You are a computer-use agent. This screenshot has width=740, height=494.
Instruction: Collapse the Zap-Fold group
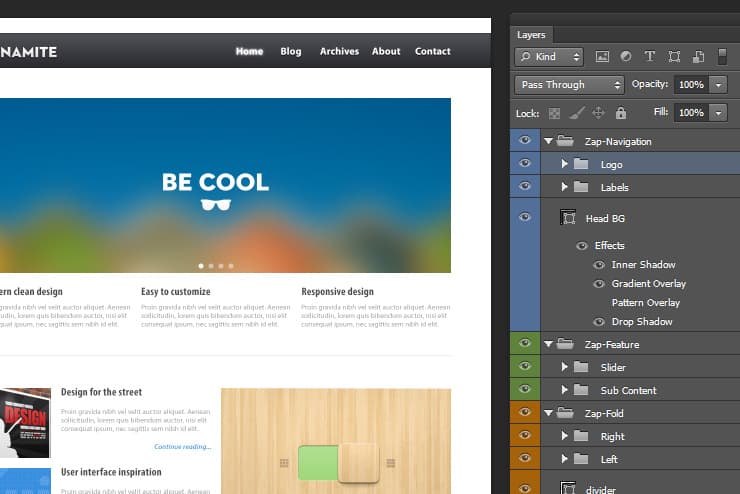click(x=548, y=413)
